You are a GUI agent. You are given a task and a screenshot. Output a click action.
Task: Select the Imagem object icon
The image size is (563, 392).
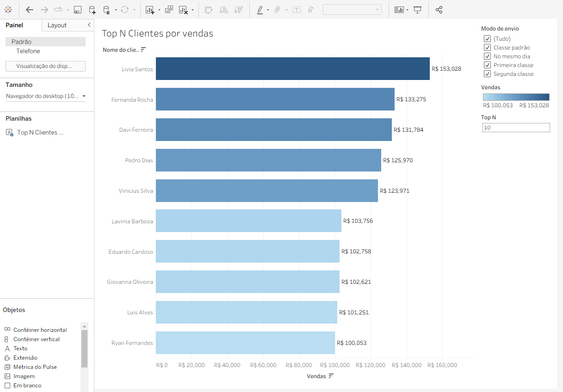[x=7, y=376]
